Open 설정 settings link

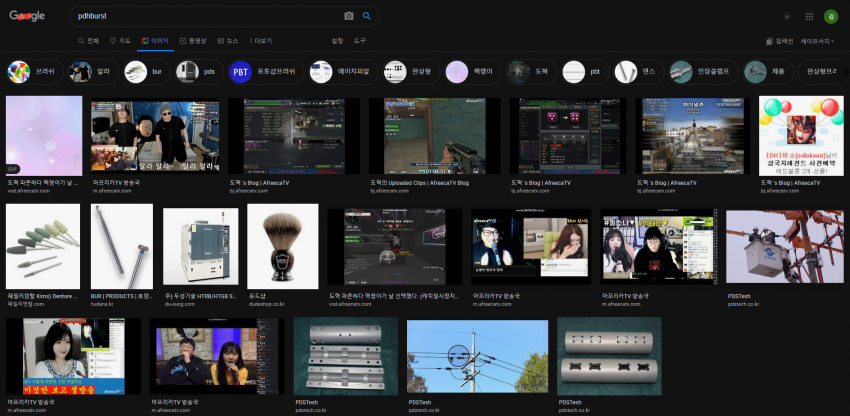tap(337, 41)
